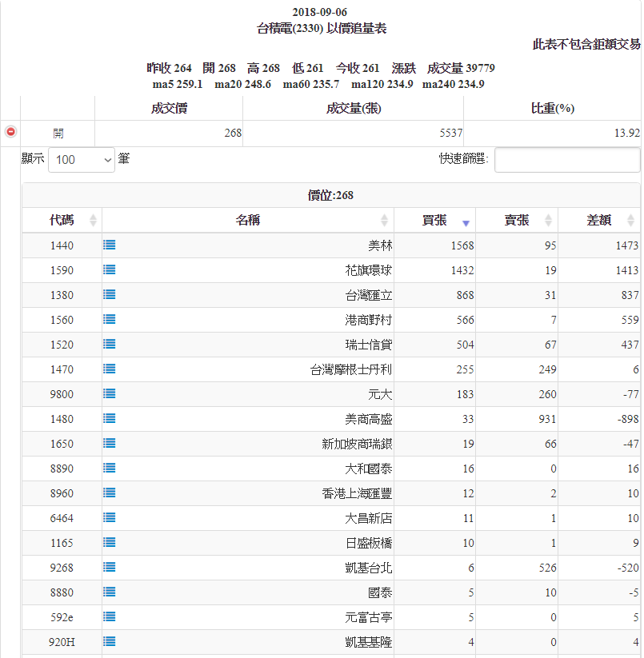Click the 新加坡商瑞銀 broker name cell
Image resolution: width=644 pixels, height=658 pixels.
[356, 444]
